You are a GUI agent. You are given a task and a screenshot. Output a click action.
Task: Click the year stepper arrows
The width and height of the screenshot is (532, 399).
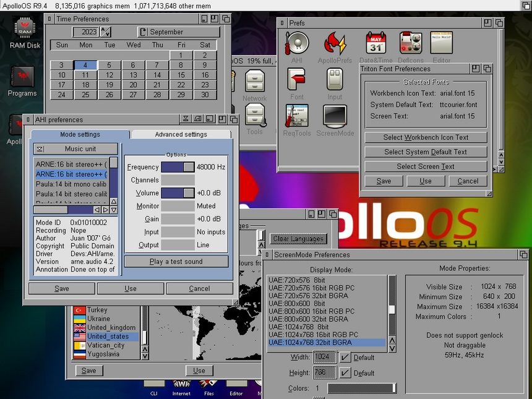(x=106, y=32)
